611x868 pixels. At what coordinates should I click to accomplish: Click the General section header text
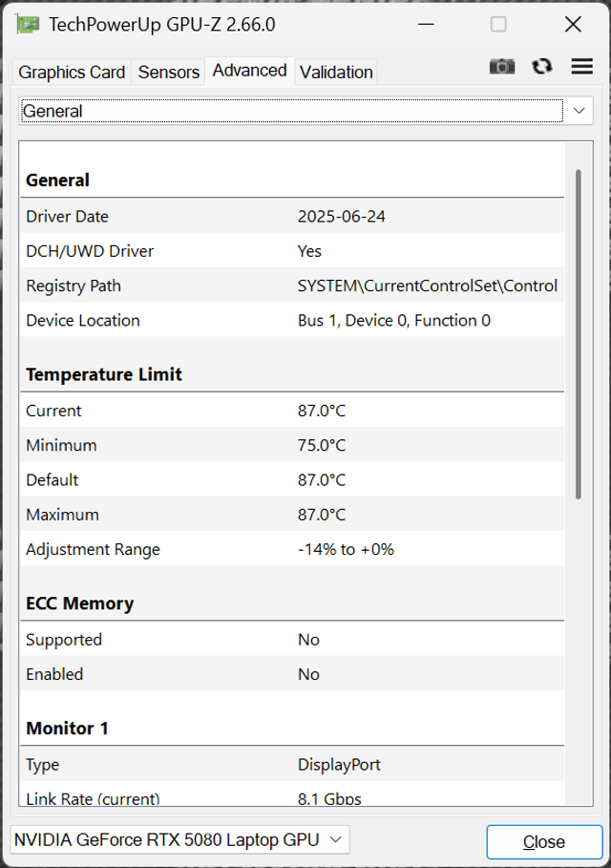click(57, 180)
